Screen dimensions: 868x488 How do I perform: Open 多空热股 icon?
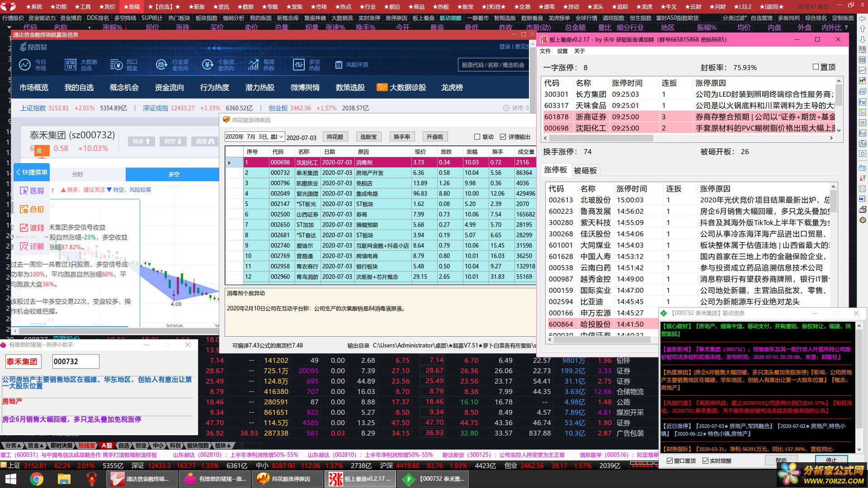pyautogui.click(x=299, y=65)
